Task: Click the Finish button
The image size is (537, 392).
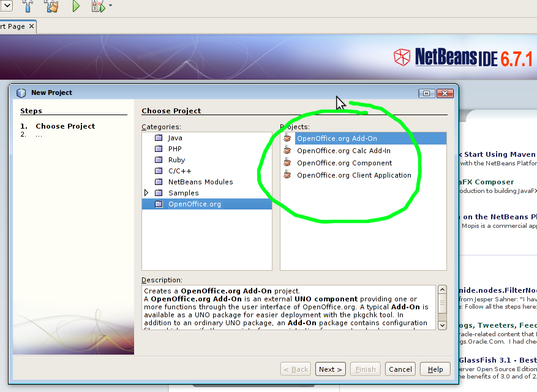Action: tap(366, 369)
